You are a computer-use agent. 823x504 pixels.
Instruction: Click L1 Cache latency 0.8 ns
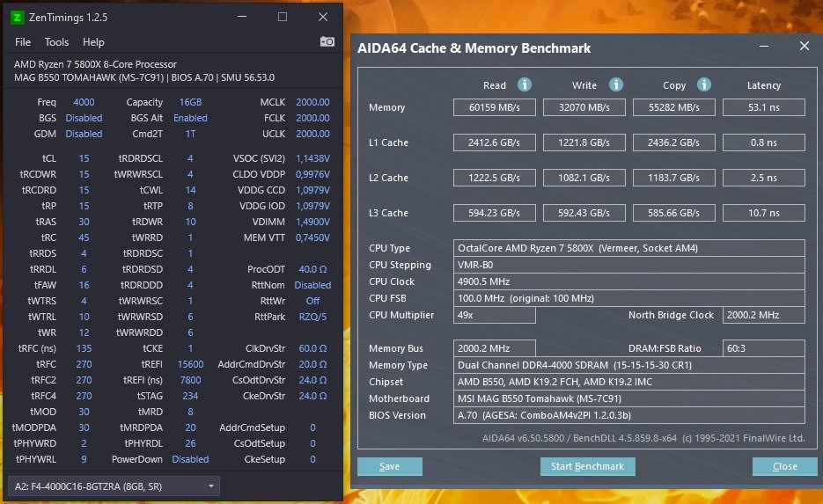(764, 142)
